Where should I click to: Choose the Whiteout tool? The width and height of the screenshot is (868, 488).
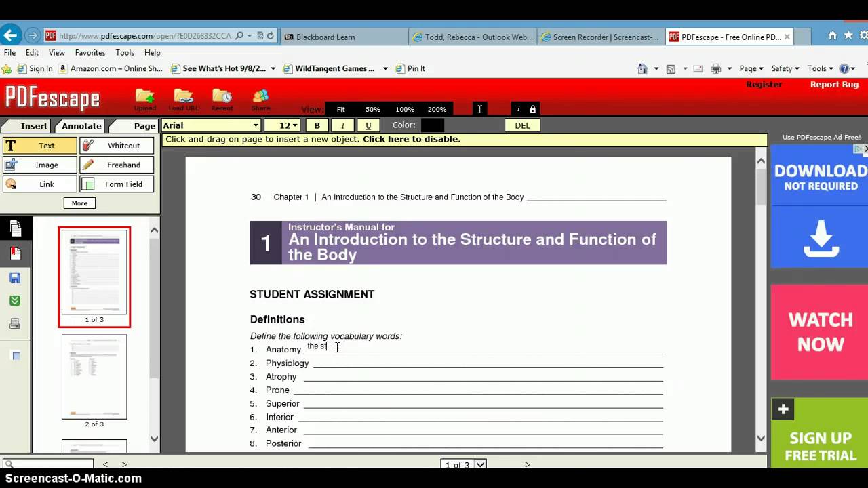(x=117, y=146)
